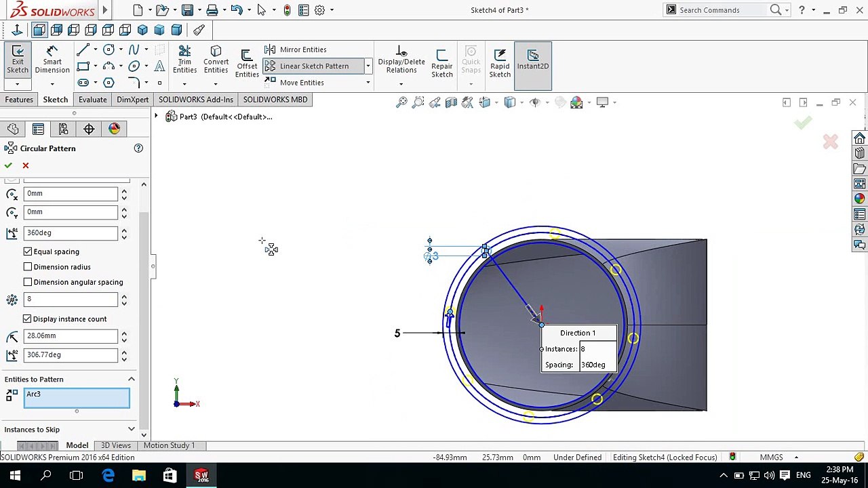
Task: Expand the Instances to Skip section
Action: (132, 429)
